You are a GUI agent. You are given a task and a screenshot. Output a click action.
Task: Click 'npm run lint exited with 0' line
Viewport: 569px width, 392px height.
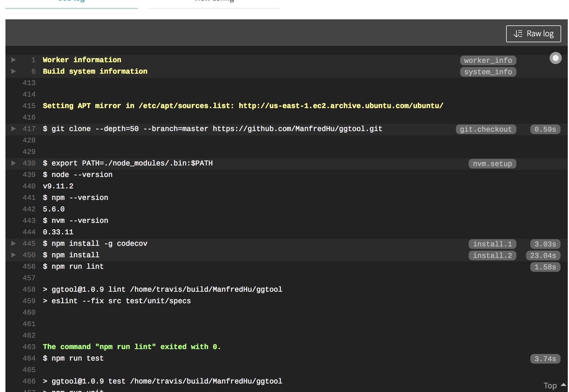point(132,347)
